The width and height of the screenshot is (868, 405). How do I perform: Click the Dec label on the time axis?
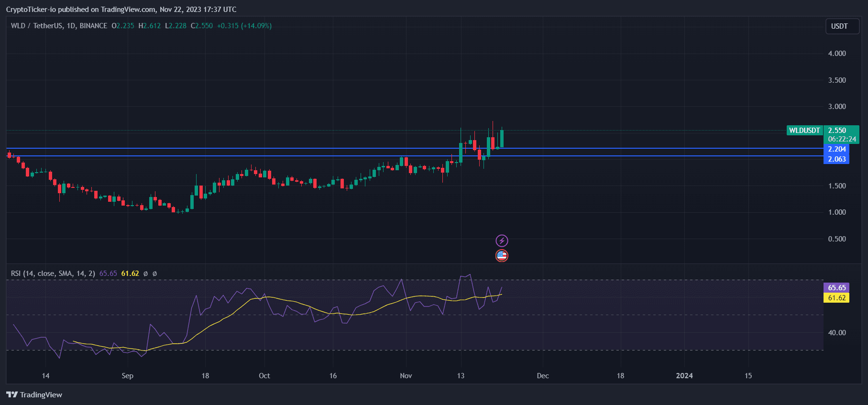pyautogui.click(x=543, y=375)
